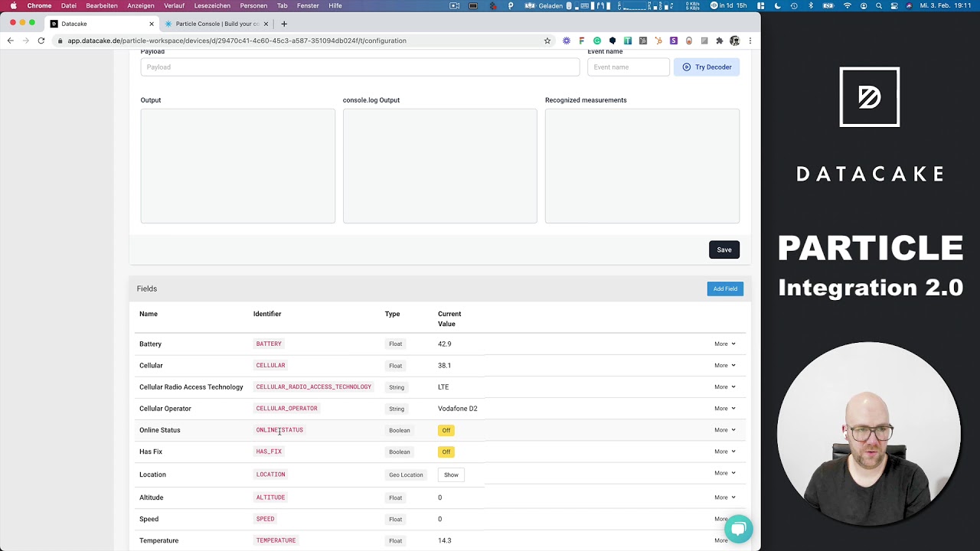Click the Save button
The width and height of the screenshot is (980, 551).
coord(724,249)
